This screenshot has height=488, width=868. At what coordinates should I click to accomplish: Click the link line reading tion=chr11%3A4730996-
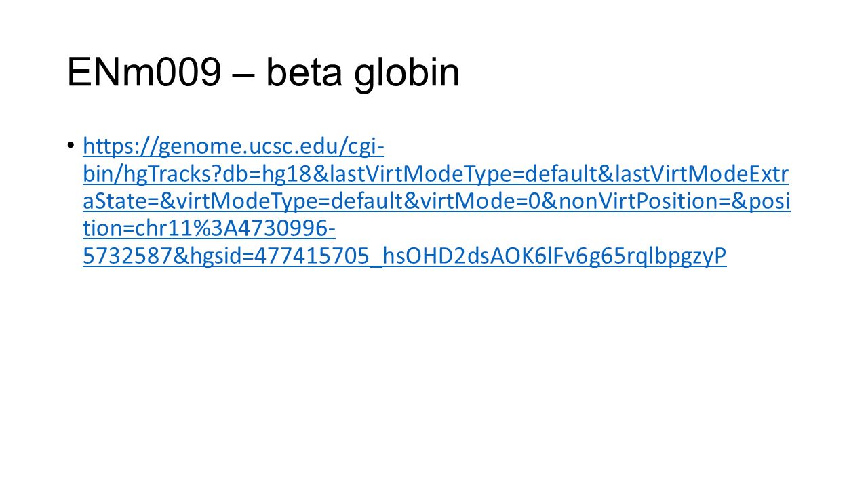[x=209, y=230]
